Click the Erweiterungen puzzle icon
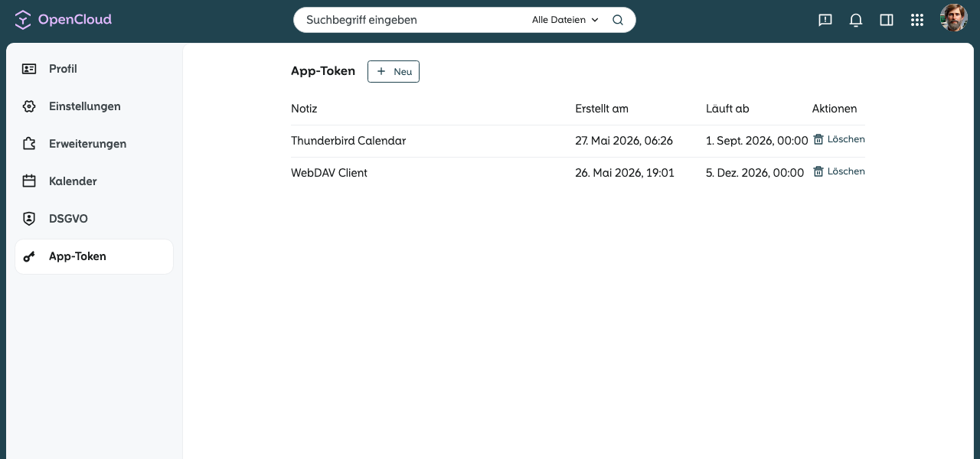Viewport: 980px width, 459px height. 29,144
